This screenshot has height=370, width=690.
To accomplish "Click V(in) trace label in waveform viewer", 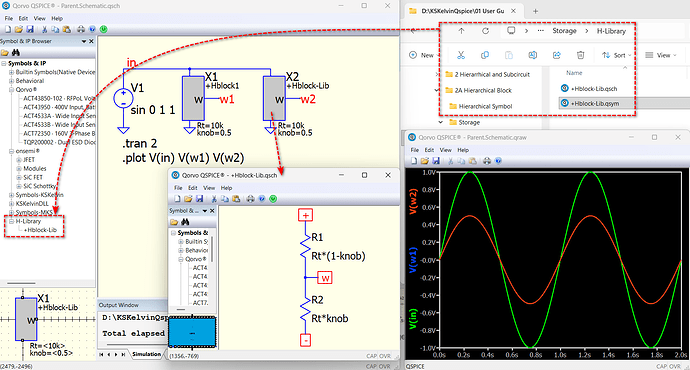I will coord(413,319).
